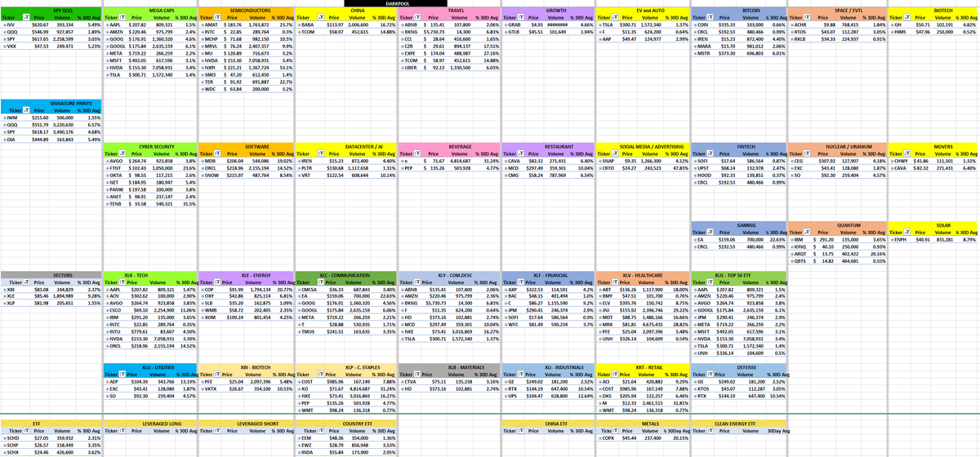Open the Ticker filter in COUNTRY ETF table
This screenshot has width=980, height=457.
(321, 430)
